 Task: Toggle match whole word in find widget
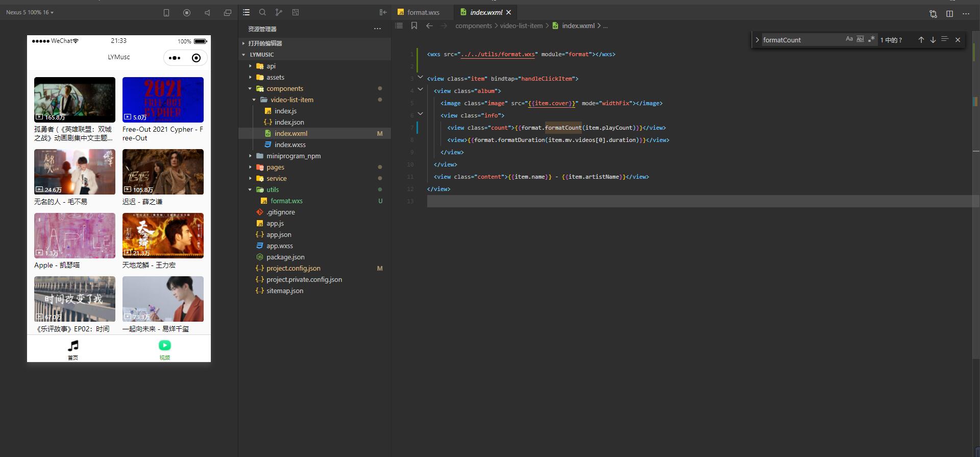[x=860, y=39]
